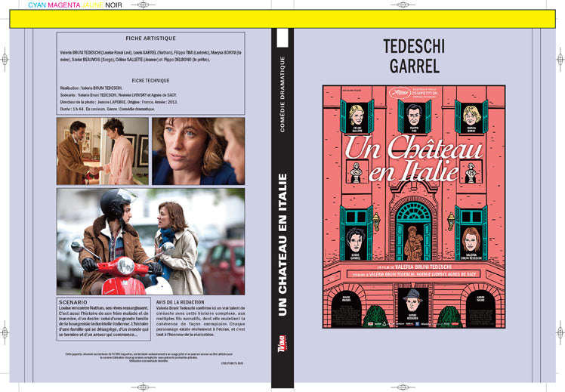Click the Céline Sallette portrait at top left

[x=356, y=118]
